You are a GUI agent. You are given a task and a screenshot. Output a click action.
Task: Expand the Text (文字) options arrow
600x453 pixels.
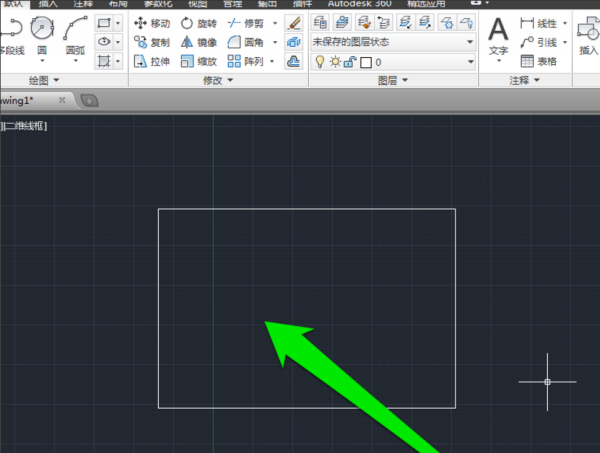tap(498, 61)
